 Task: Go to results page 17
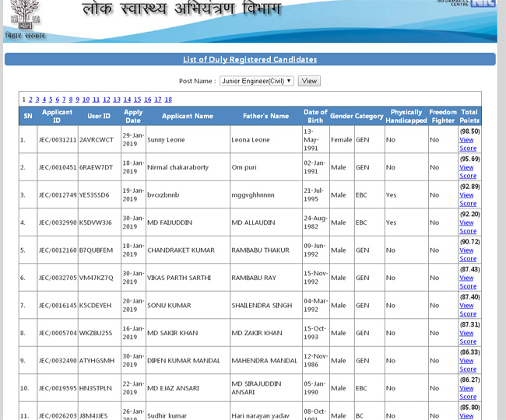click(158, 100)
